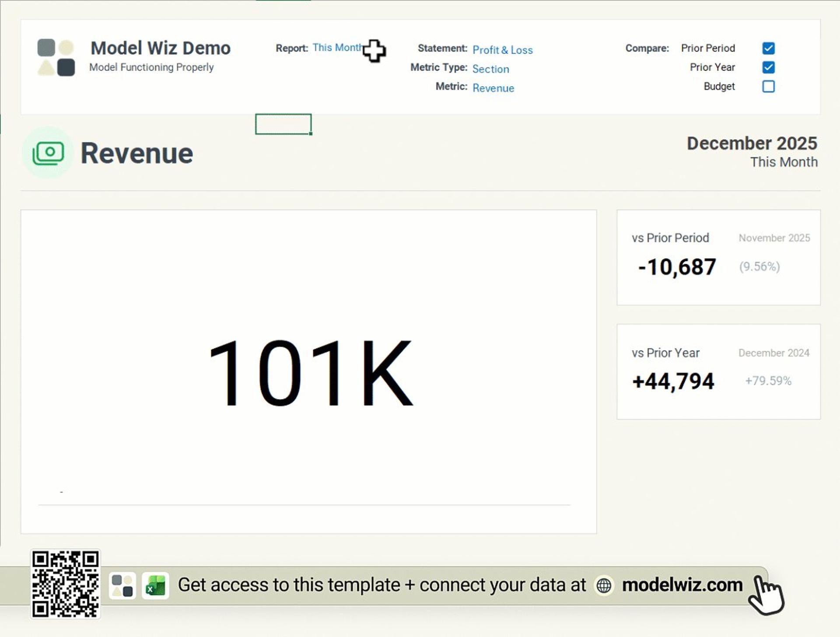Click the vs Prior Period card
Screen dimensions: 840x637
point(718,257)
